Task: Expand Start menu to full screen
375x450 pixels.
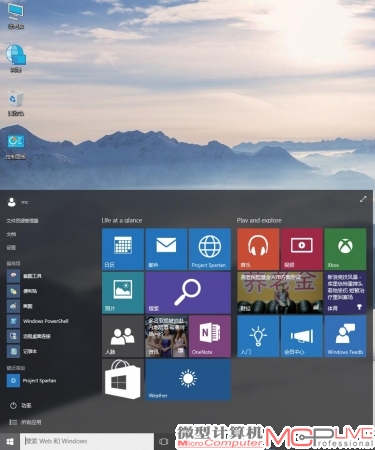Action: coord(363,199)
